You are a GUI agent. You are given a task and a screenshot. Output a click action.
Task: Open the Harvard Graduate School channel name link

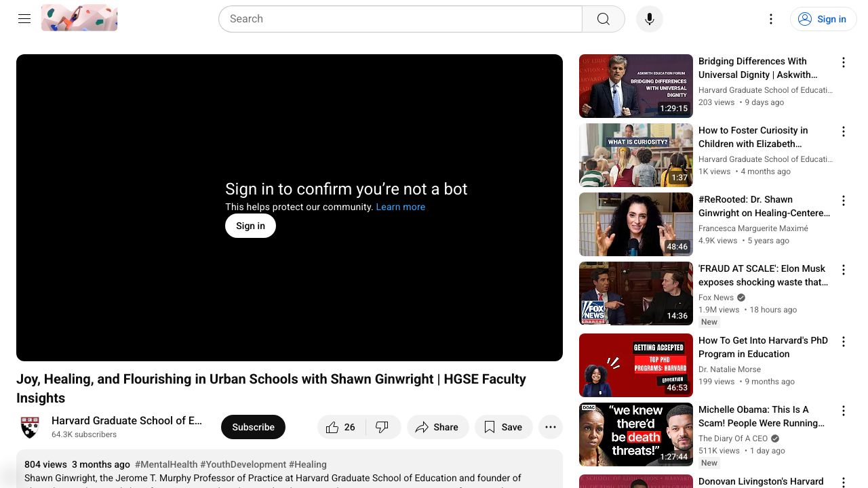127,420
